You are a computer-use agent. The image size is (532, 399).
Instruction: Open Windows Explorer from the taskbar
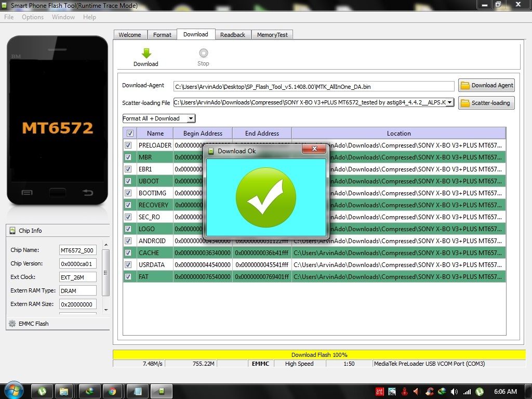pyautogui.click(x=64, y=391)
